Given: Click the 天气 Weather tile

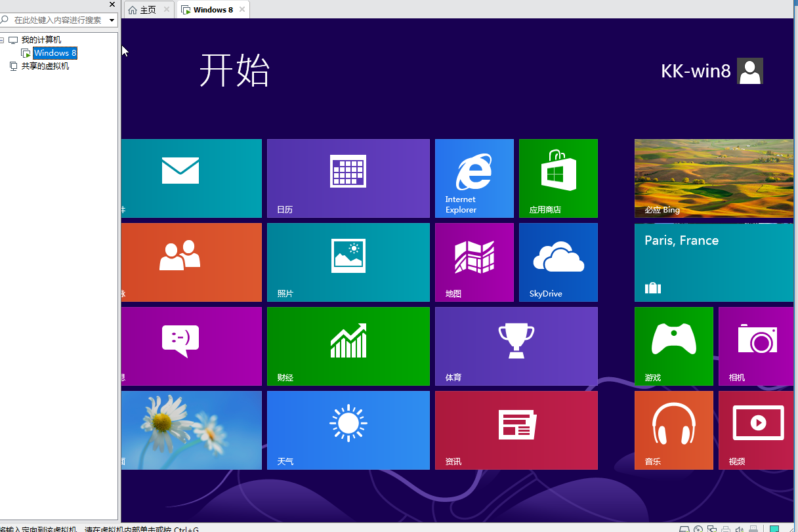Looking at the screenshot, I should [348, 430].
